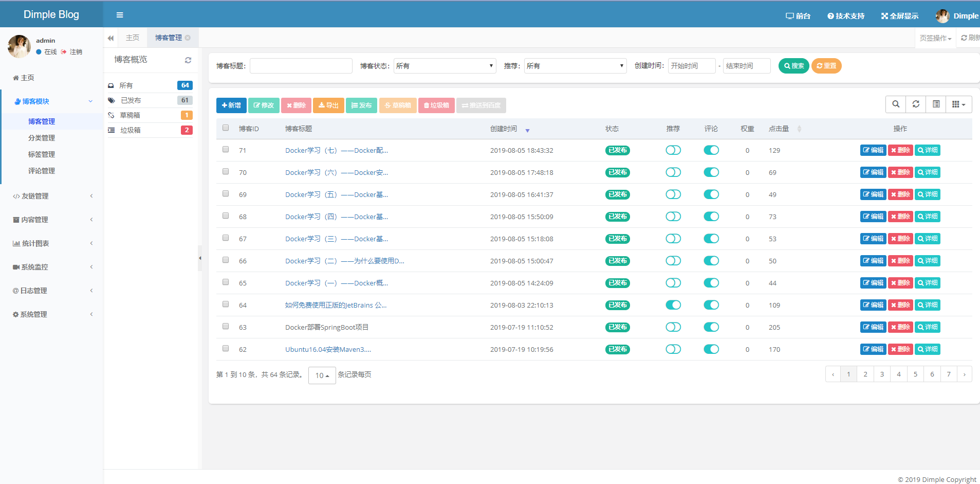This screenshot has width=980, height=484.
Task: Click 新增 button
Action: (x=231, y=105)
